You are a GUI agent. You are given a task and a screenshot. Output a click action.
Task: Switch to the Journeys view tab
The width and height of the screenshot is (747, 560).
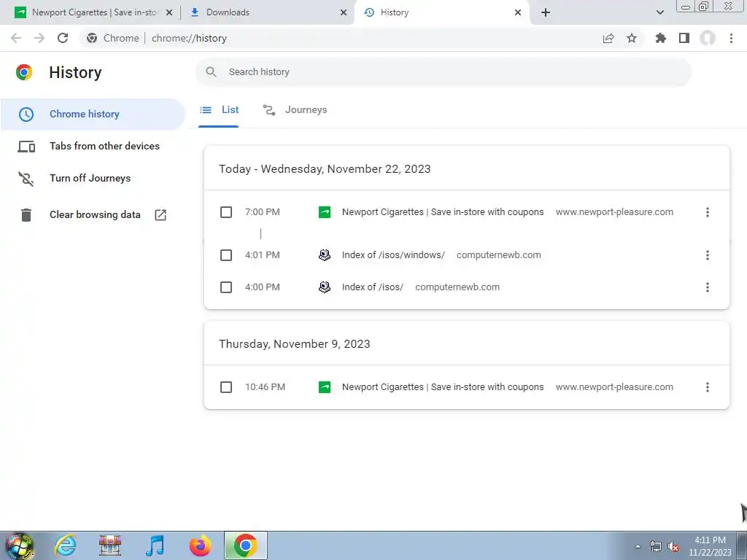tap(295, 110)
